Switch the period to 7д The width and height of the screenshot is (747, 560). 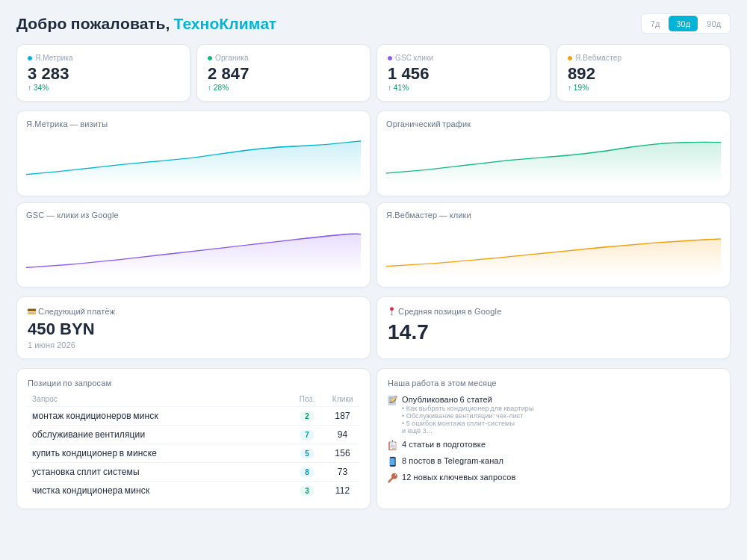[x=655, y=24]
